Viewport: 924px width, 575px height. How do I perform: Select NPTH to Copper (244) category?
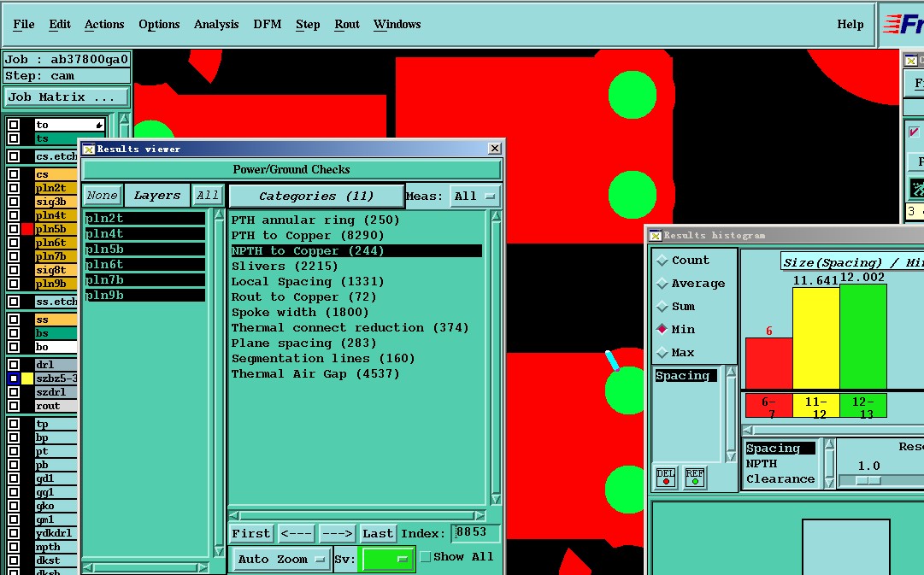point(356,250)
